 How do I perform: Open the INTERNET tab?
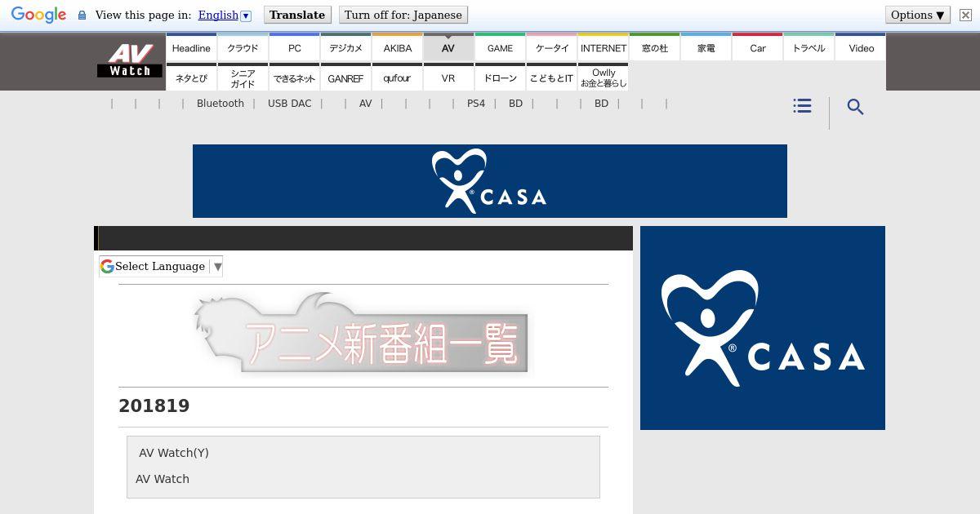(603, 47)
